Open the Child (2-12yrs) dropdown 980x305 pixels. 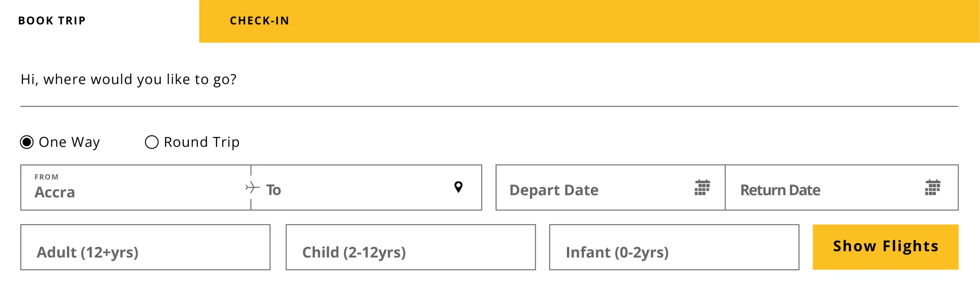pos(410,247)
